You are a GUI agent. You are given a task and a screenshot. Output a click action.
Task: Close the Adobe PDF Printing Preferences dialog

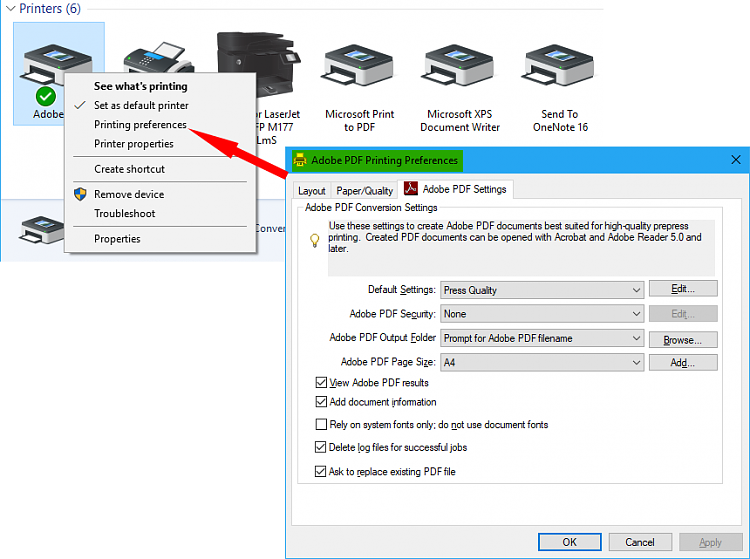pyautogui.click(x=736, y=160)
